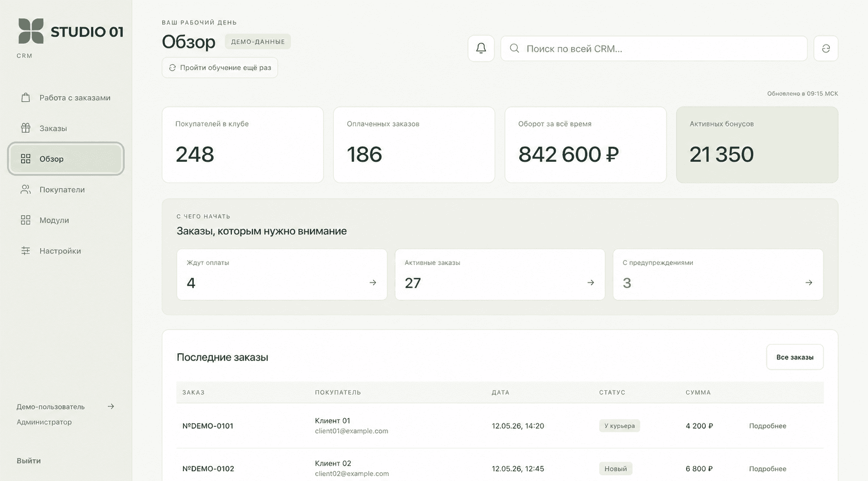
Task: Go to Заказы in the sidebar
Action: click(66, 128)
